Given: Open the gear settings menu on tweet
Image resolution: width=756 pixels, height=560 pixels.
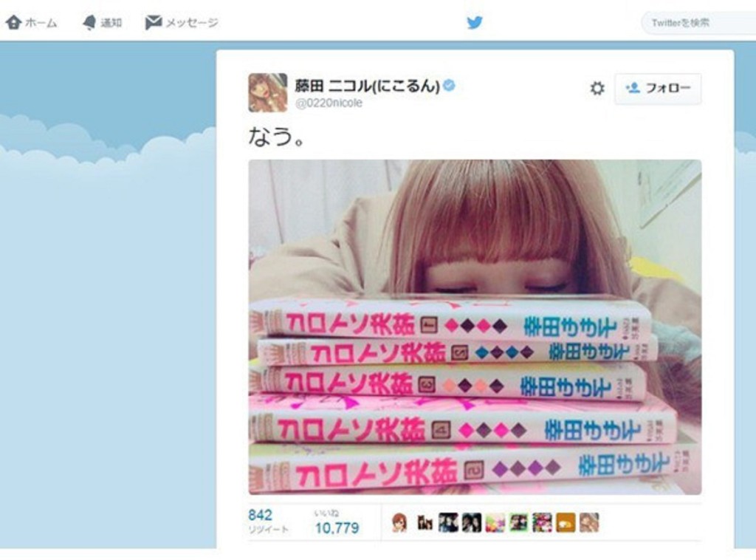Looking at the screenshot, I should (x=597, y=88).
